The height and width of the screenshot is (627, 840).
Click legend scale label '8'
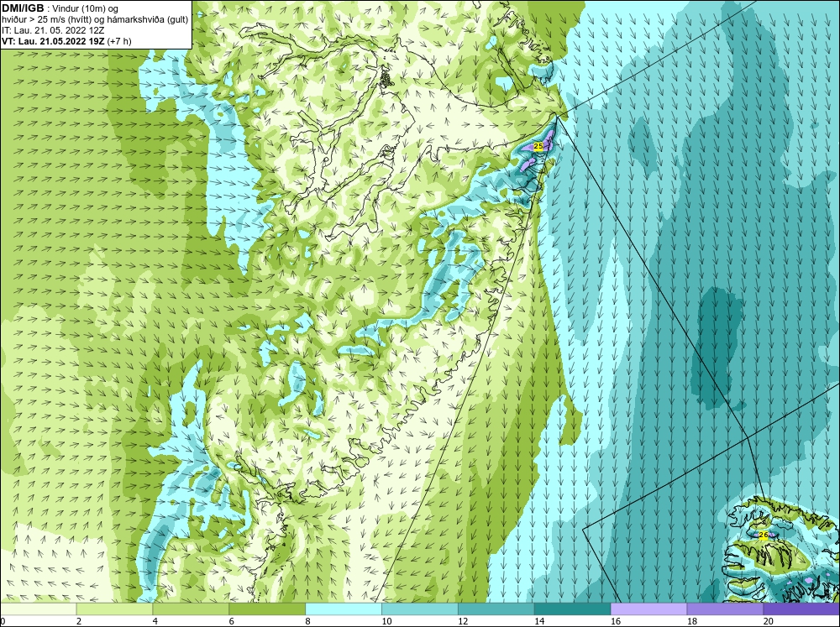point(308,621)
